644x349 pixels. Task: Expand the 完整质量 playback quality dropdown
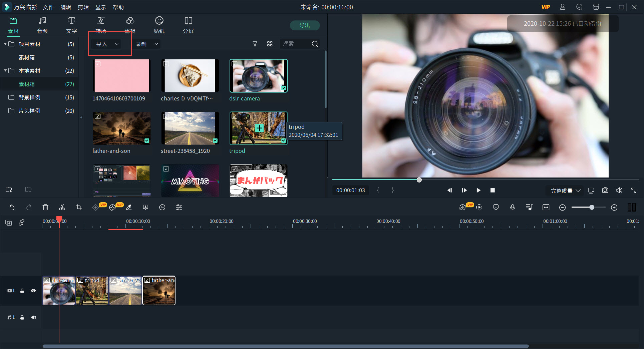coord(565,191)
